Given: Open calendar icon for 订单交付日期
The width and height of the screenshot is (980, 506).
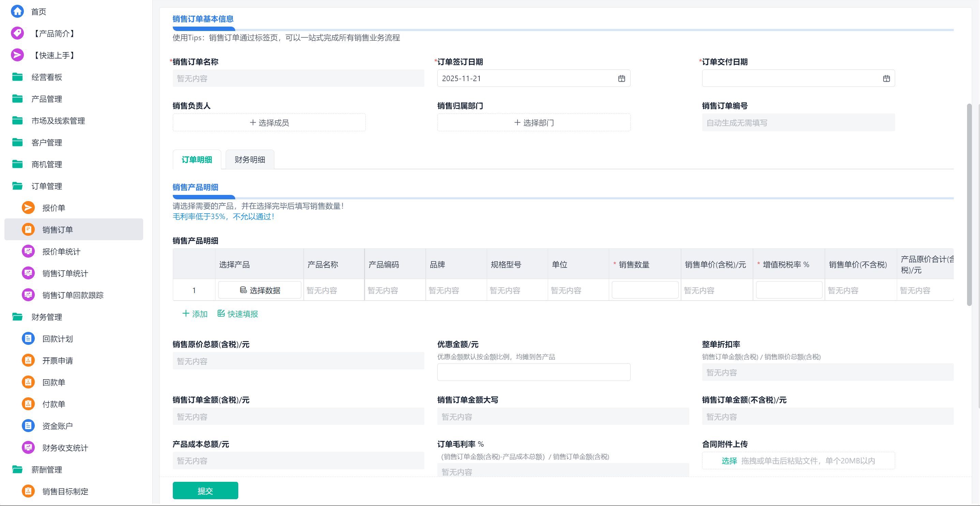Looking at the screenshot, I should tap(886, 78).
